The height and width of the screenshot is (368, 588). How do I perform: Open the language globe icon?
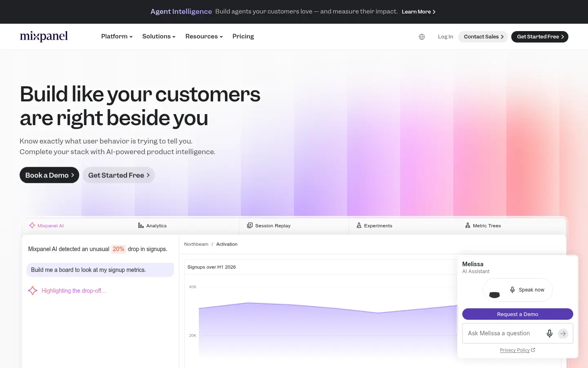tap(422, 37)
